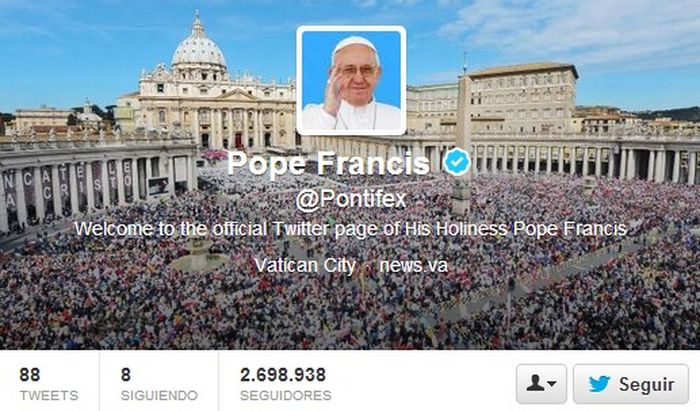The height and width of the screenshot is (411, 700).
Task: Click the blue verified account badge
Action: (457, 162)
